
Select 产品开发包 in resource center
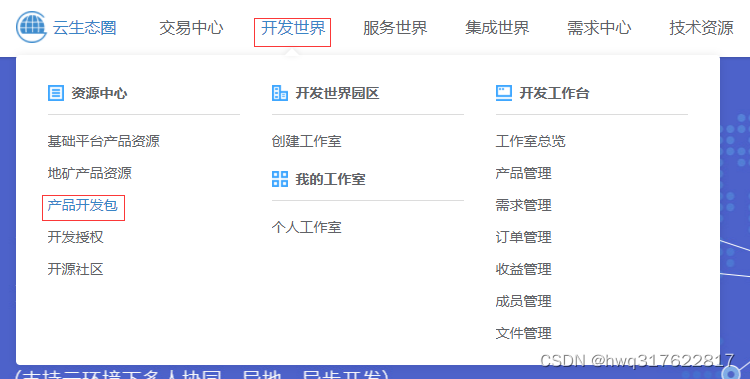pos(82,205)
